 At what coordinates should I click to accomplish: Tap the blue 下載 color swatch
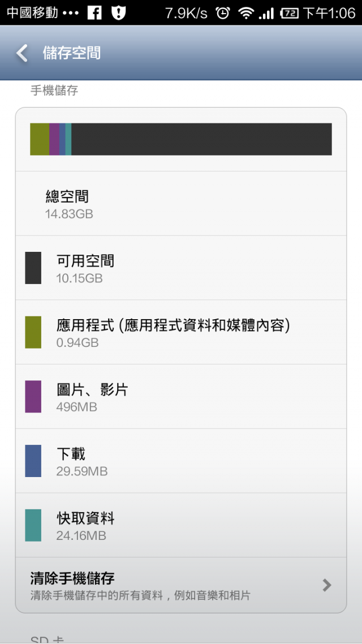33,461
